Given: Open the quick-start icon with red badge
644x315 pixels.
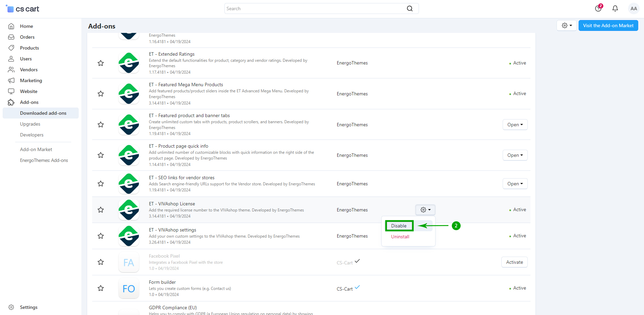Looking at the screenshot, I should coord(598,8).
